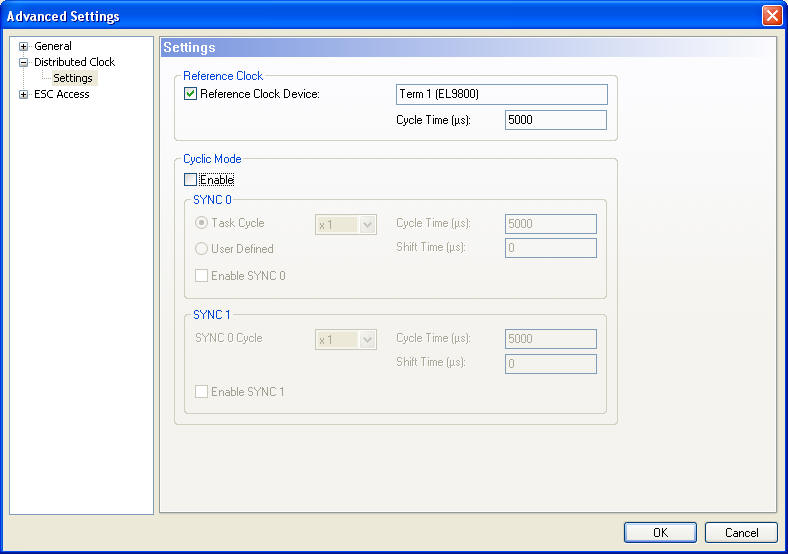
Task: Collapse the Distributed Clock tree node
Action: (x=23, y=62)
